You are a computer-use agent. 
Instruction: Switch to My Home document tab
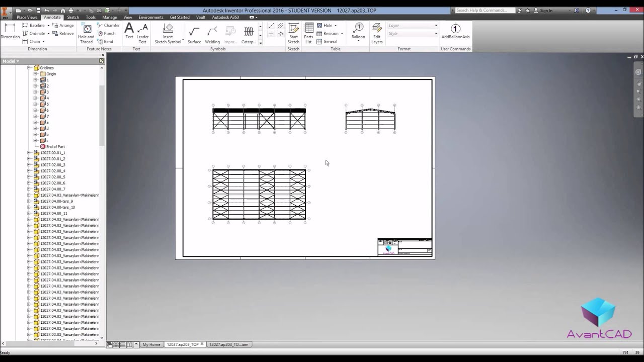(151, 344)
